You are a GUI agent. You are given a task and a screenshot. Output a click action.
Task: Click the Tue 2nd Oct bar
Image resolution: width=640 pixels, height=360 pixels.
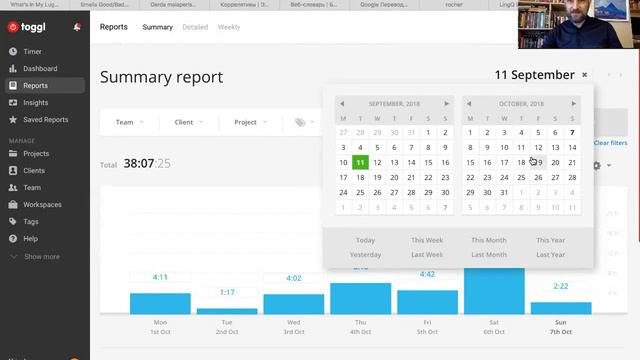[227, 311]
